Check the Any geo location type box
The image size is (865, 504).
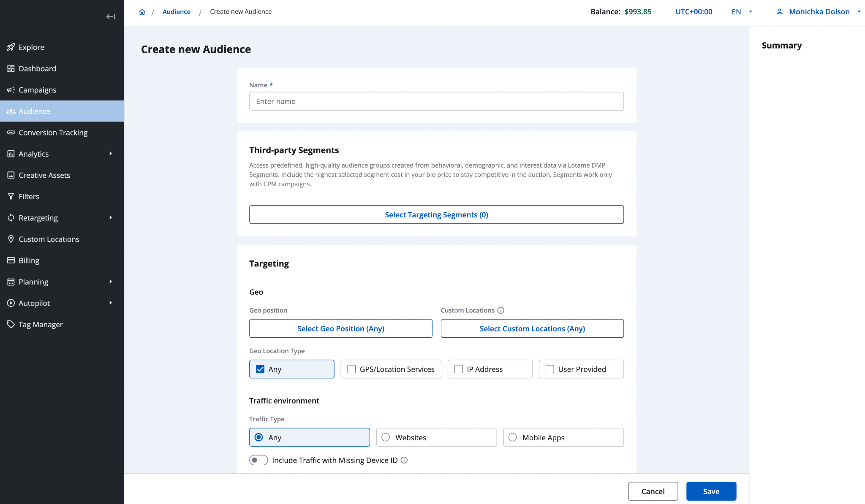coord(260,369)
